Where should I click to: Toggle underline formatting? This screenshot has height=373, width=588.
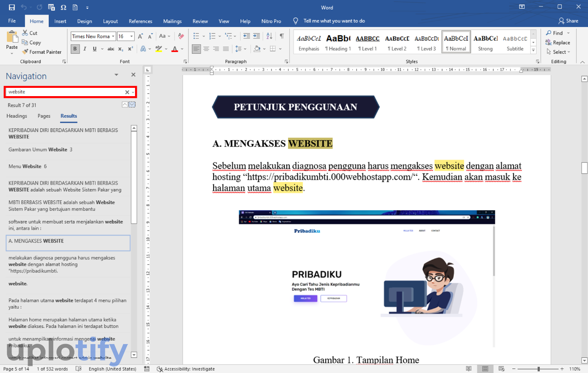click(x=94, y=49)
